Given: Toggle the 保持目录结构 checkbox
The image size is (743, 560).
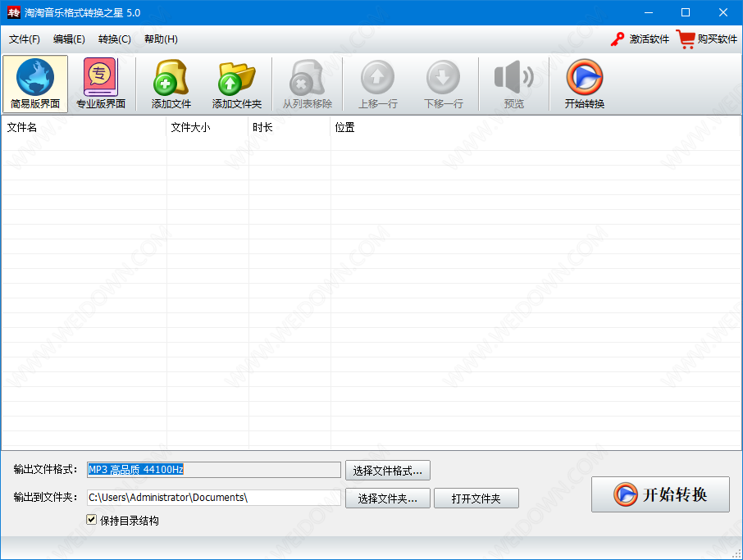Looking at the screenshot, I should tap(92, 520).
